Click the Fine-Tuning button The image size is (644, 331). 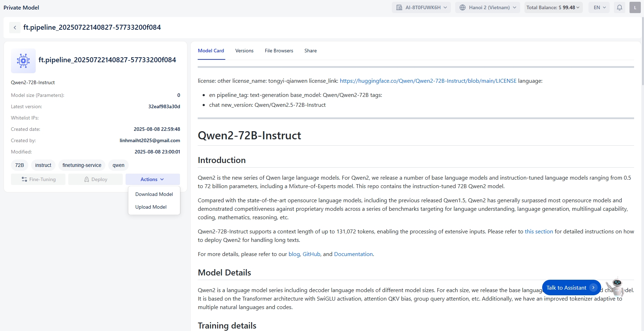tap(38, 179)
